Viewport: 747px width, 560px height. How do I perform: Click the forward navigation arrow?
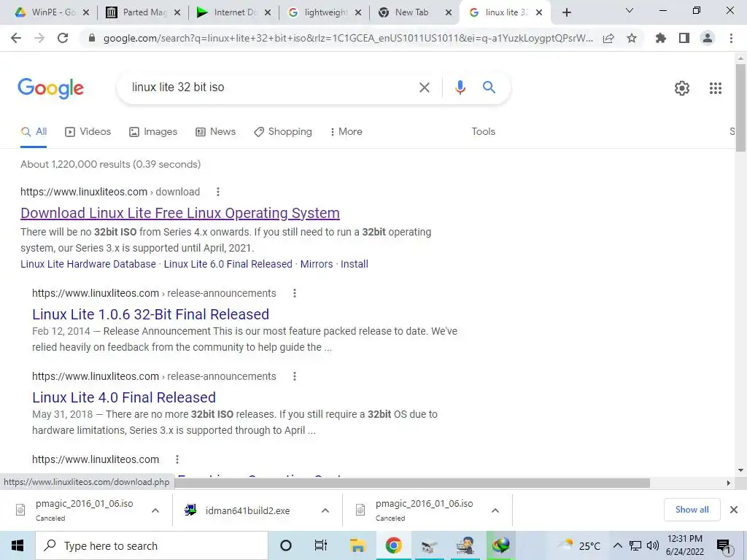[x=39, y=38]
